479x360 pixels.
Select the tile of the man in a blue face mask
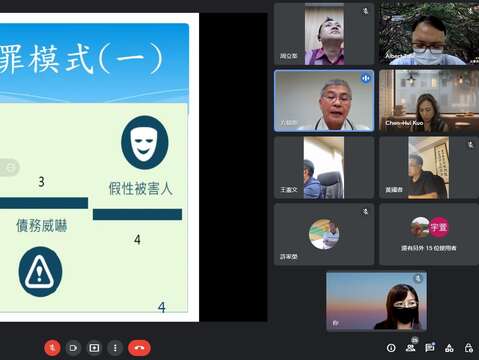tap(429, 34)
